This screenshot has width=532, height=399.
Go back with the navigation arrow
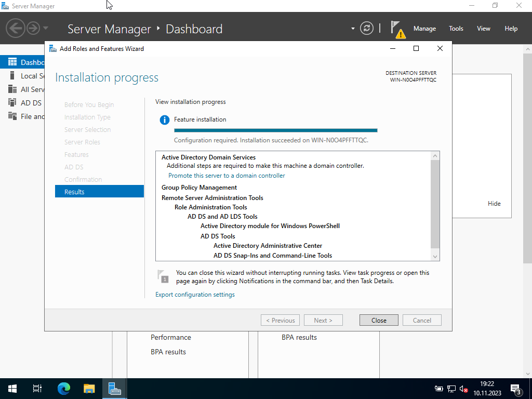[15, 28]
